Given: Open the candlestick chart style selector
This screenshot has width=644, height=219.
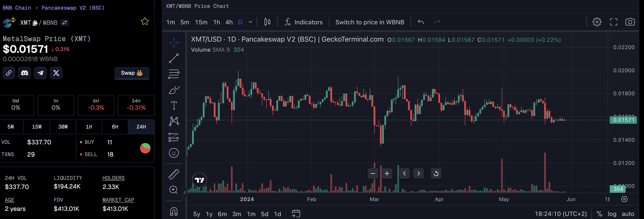Looking at the screenshot, I should pos(267,22).
